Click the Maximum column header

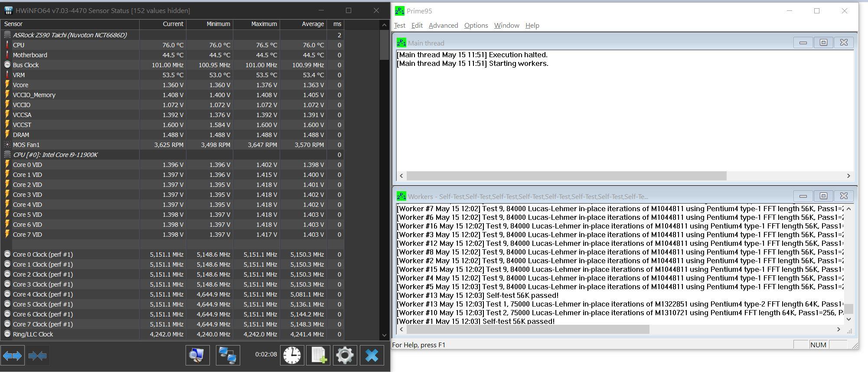tap(257, 24)
